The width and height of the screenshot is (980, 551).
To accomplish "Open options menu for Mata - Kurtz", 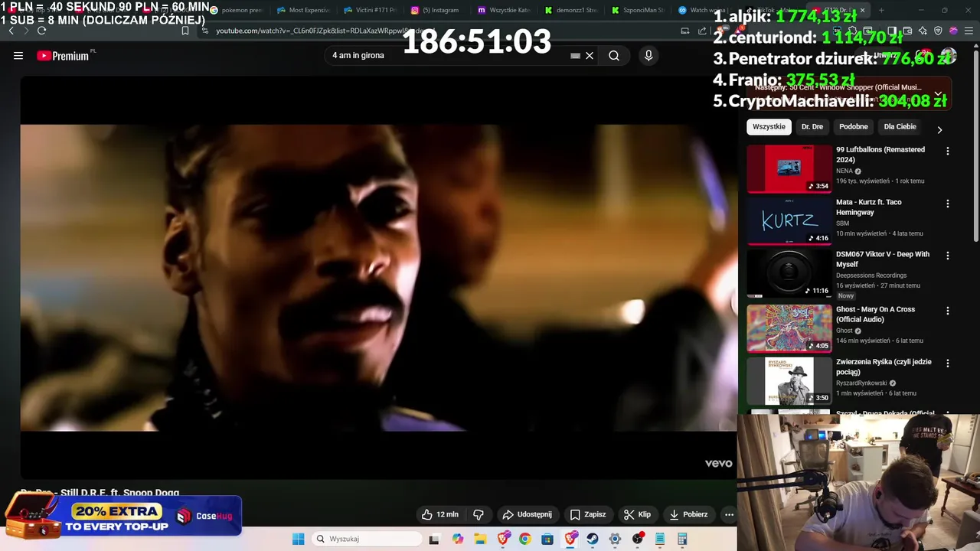I will 948,204.
